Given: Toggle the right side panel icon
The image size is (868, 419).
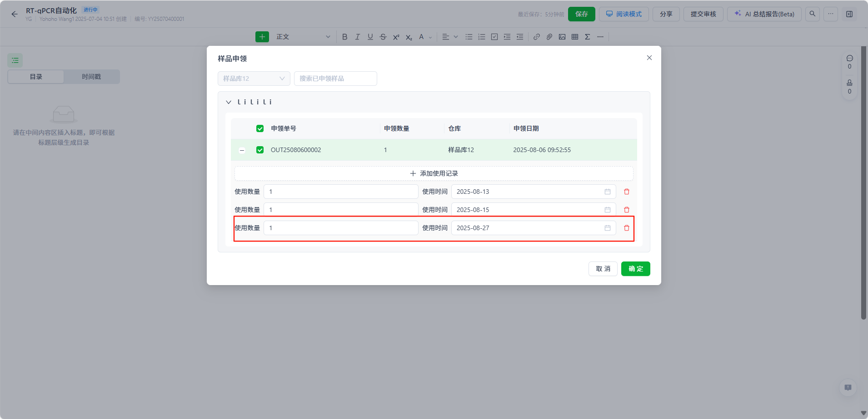Looking at the screenshot, I should click(x=849, y=14).
